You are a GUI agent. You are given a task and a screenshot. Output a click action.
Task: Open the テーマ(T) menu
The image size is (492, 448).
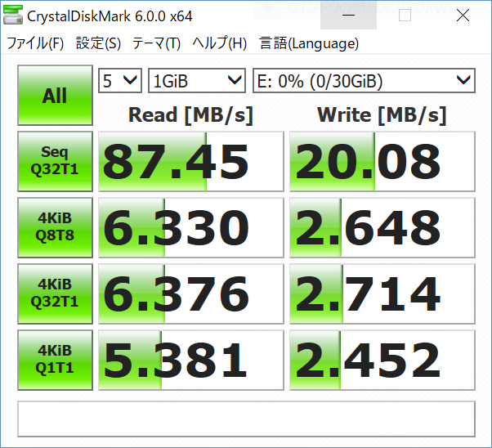pyautogui.click(x=158, y=44)
